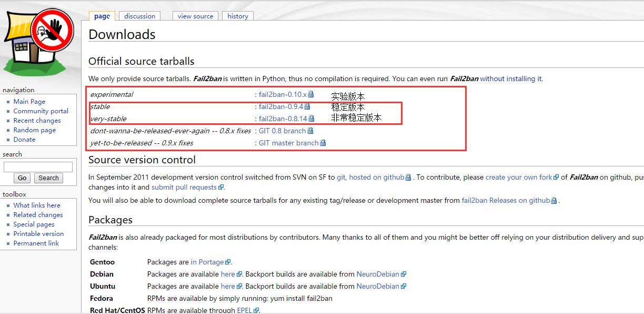Open the history tab
This screenshot has height=314, width=644.
(238, 16)
